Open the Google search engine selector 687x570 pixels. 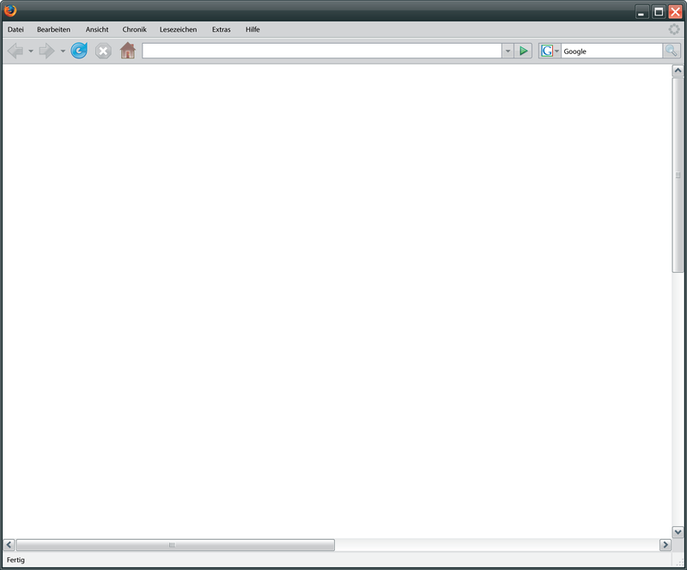(x=549, y=51)
